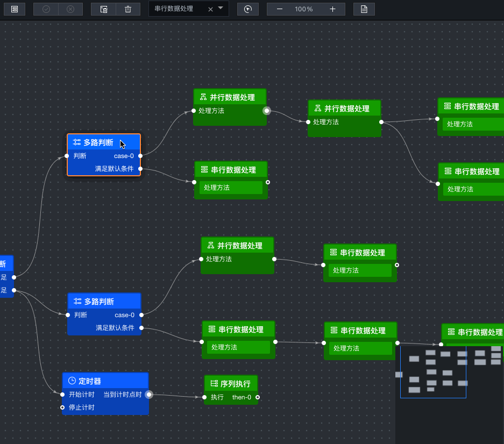
Task: Click the 串行数据处理 search input field
Action: tap(180, 9)
